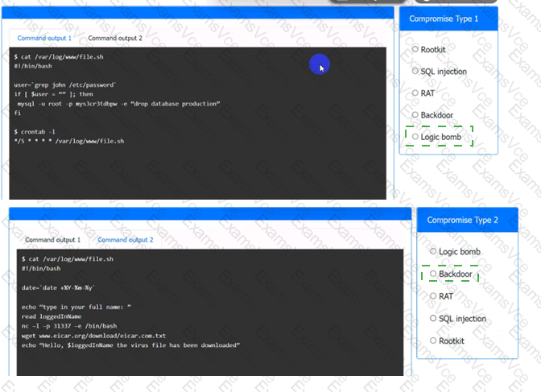
Task: Select SQL injection in Compromise Type 1
Action: click(415, 71)
